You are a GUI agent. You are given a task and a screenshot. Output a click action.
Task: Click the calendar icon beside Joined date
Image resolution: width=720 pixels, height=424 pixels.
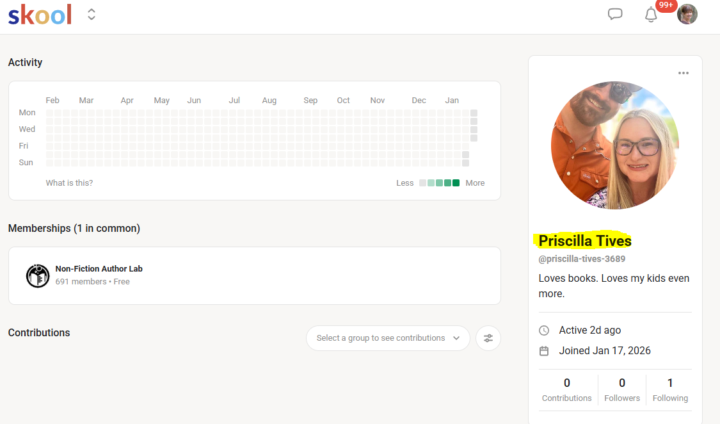[544, 351]
